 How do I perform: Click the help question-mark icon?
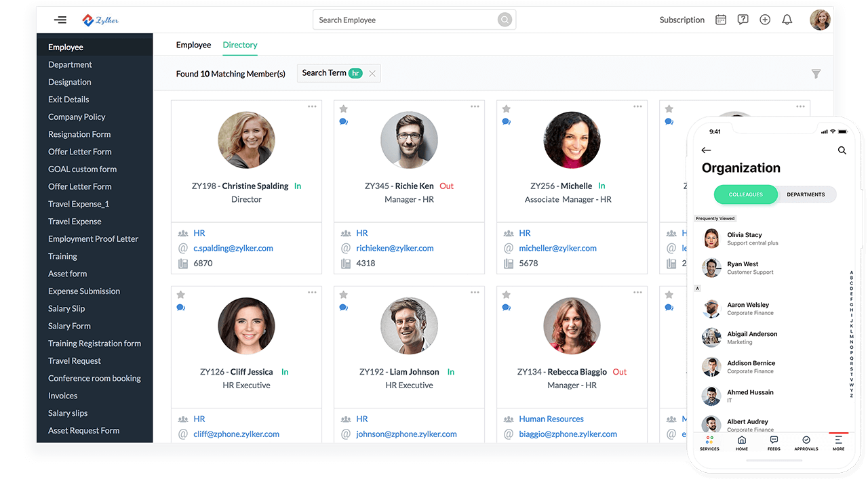point(743,20)
